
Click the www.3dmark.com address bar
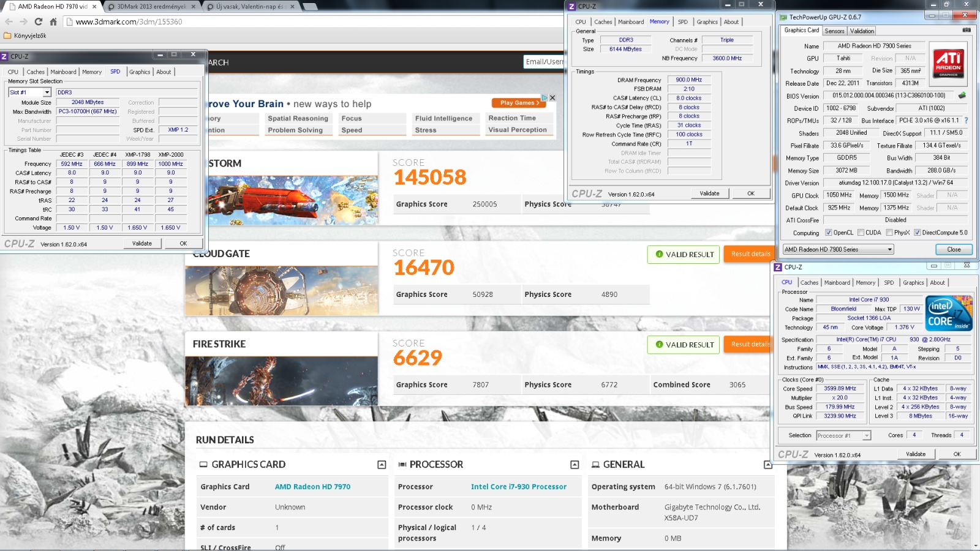tap(315, 21)
